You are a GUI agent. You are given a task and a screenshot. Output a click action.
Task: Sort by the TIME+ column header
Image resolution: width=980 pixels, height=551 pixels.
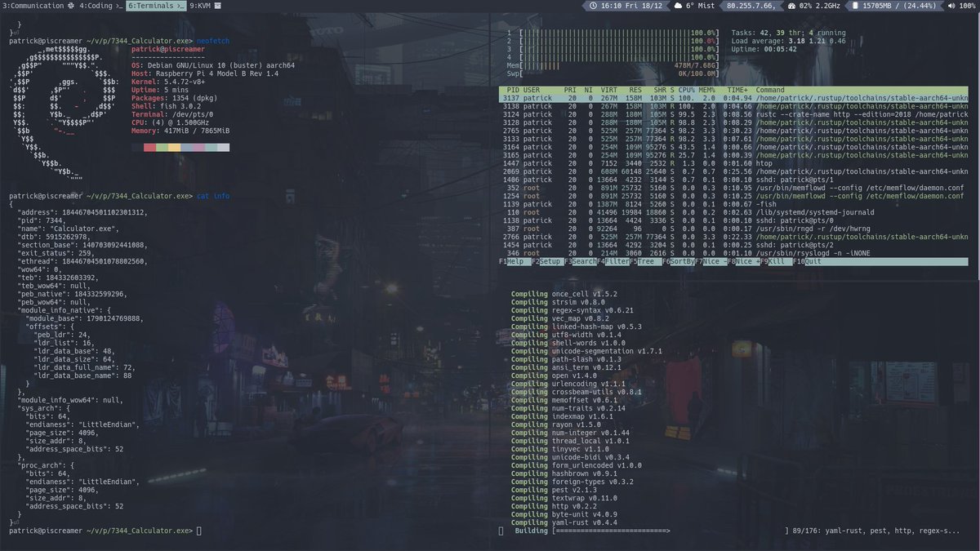click(738, 90)
